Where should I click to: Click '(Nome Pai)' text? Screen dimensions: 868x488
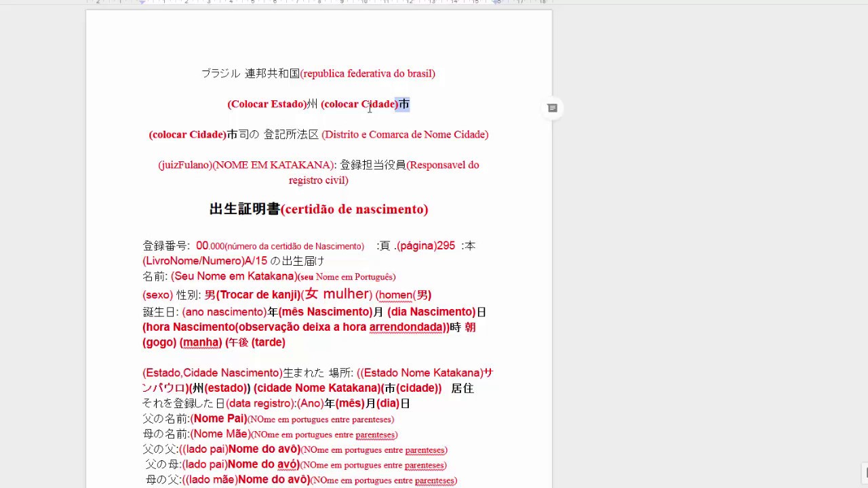pos(218,419)
